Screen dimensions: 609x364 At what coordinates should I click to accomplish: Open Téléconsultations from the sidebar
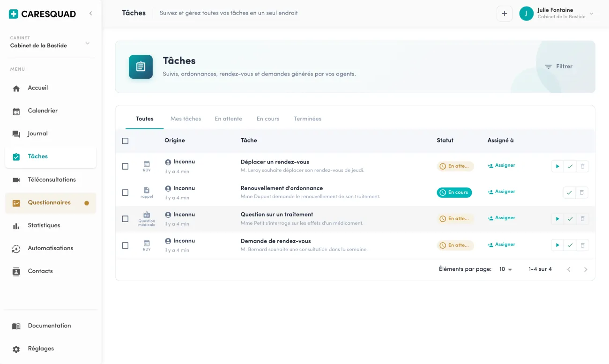pyautogui.click(x=51, y=180)
